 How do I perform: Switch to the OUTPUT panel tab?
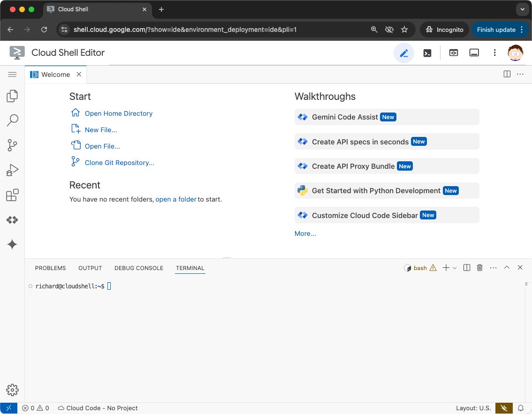tap(90, 268)
